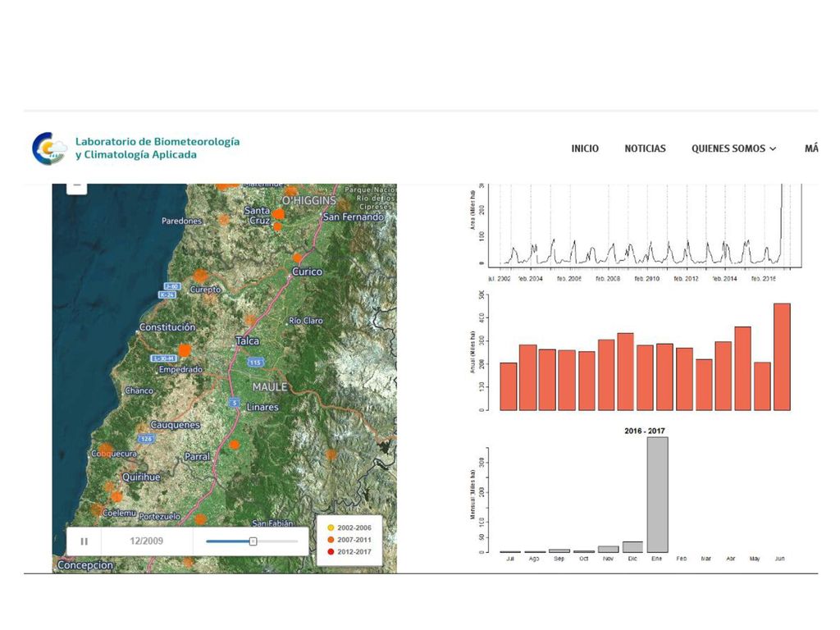The height and width of the screenshot is (630, 840).
Task: Click the Curico city label
Action: [307, 272]
